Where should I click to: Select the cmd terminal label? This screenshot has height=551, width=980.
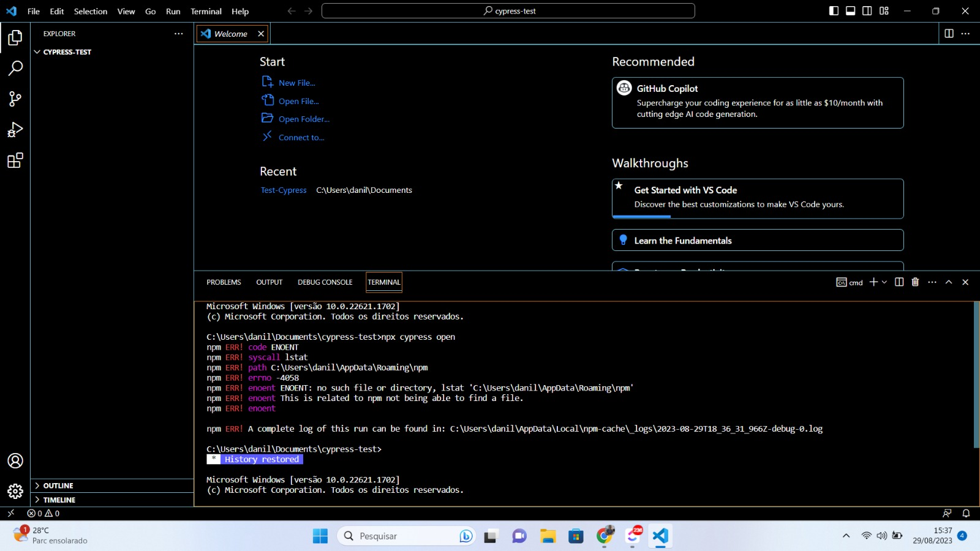click(850, 282)
